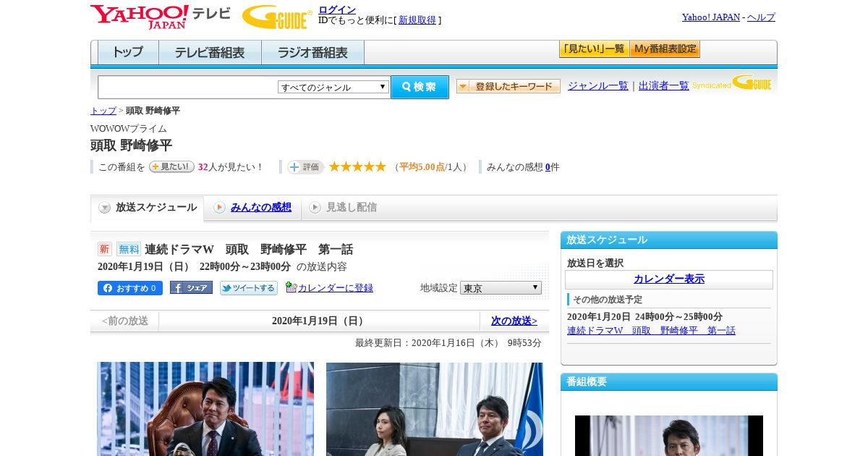868x456 pixels.
Task: Click the ログイン link
Action: pyautogui.click(x=337, y=9)
